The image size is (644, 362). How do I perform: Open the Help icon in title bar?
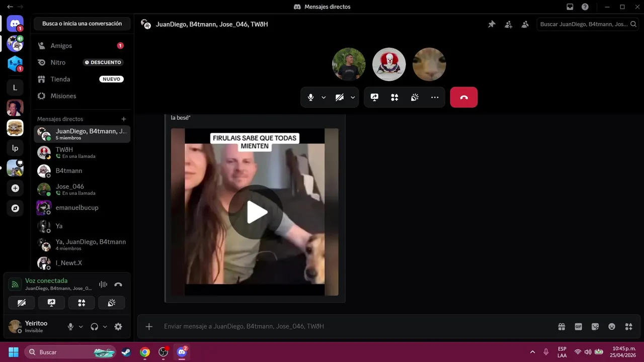pyautogui.click(x=585, y=7)
